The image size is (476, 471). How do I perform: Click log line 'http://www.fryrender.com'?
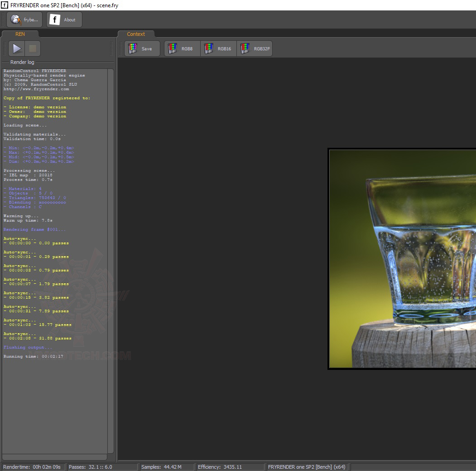pos(36,89)
